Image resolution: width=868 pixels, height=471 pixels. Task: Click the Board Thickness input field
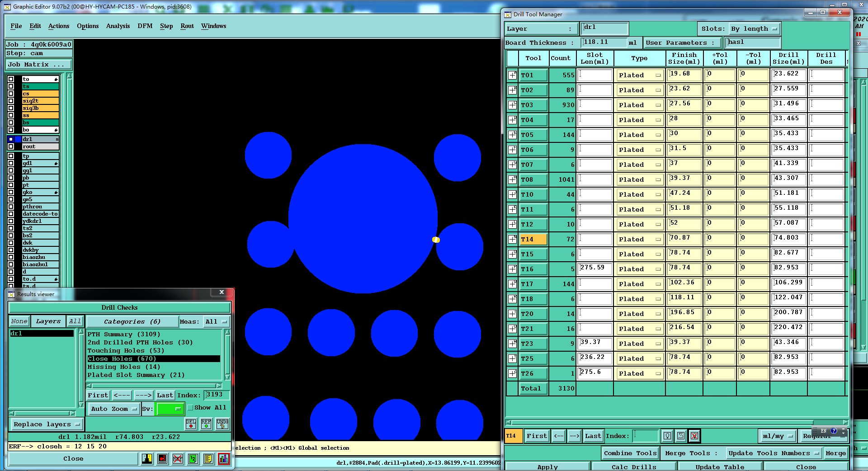603,42
